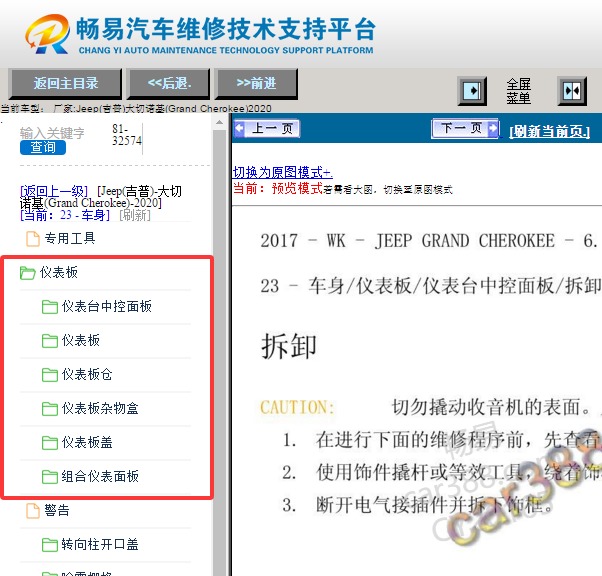
Task: Click the 81-32574 code text
Action: click(x=127, y=135)
